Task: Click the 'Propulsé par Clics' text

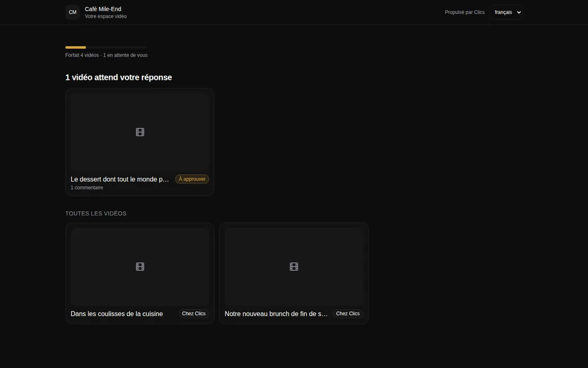Action: 465,12
